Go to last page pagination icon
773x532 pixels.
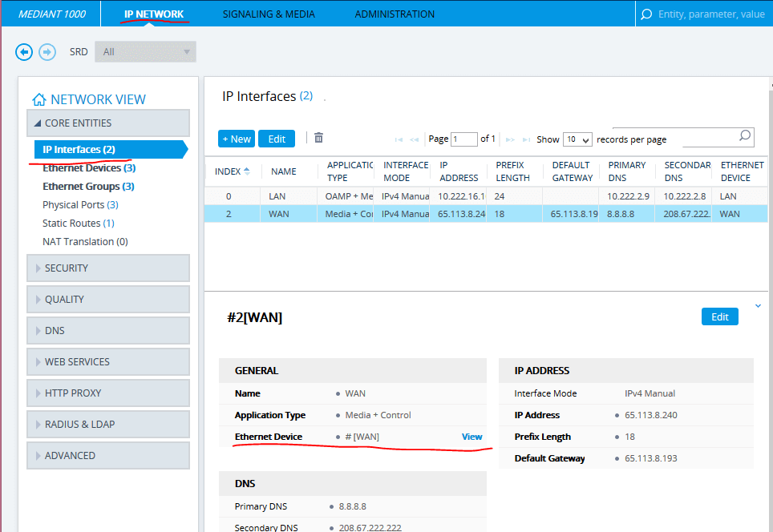[527, 140]
